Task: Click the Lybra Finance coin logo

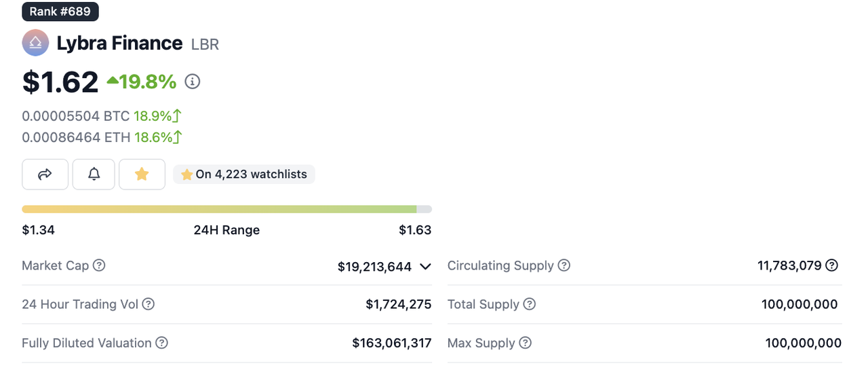Action: [x=35, y=43]
